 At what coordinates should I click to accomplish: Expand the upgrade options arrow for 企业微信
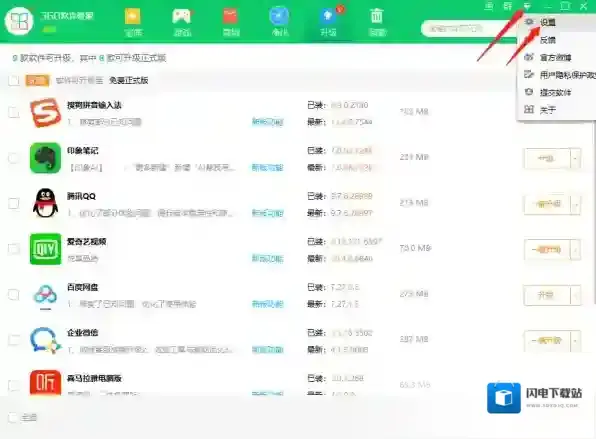(575, 341)
